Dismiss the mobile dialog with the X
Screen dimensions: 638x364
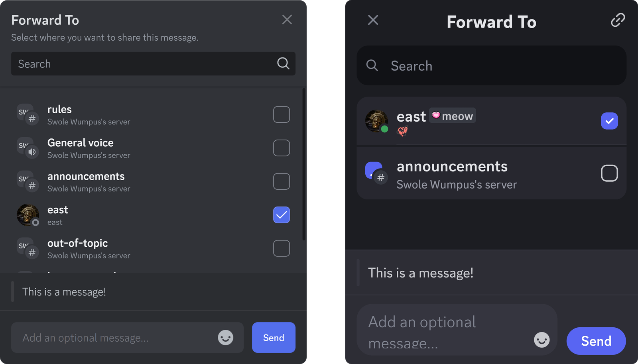[373, 20]
